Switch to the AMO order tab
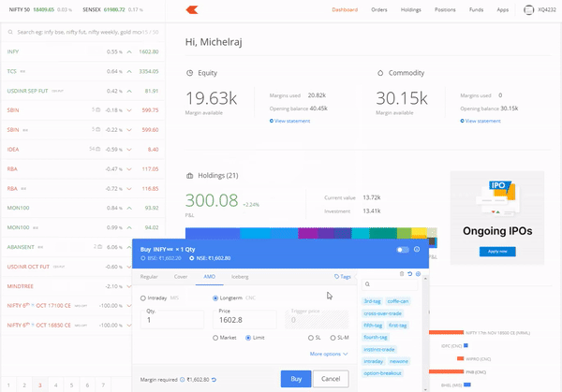 pyautogui.click(x=209, y=277)
